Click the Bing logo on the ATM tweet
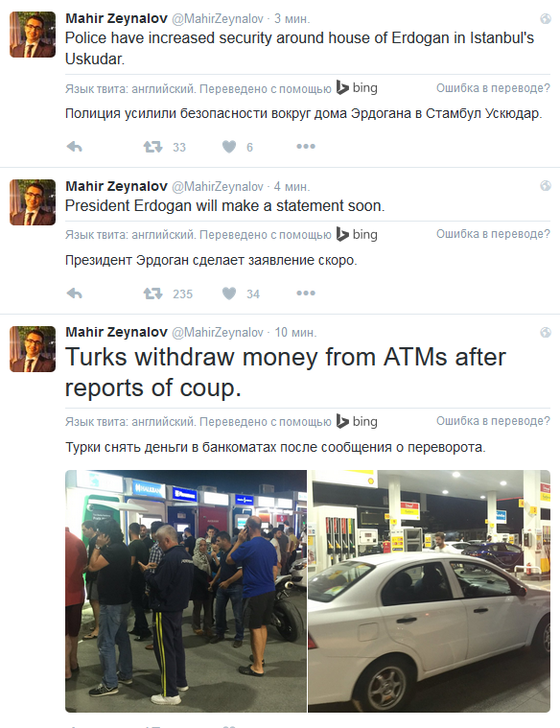The image size is (560, 728). pos(356,421)
